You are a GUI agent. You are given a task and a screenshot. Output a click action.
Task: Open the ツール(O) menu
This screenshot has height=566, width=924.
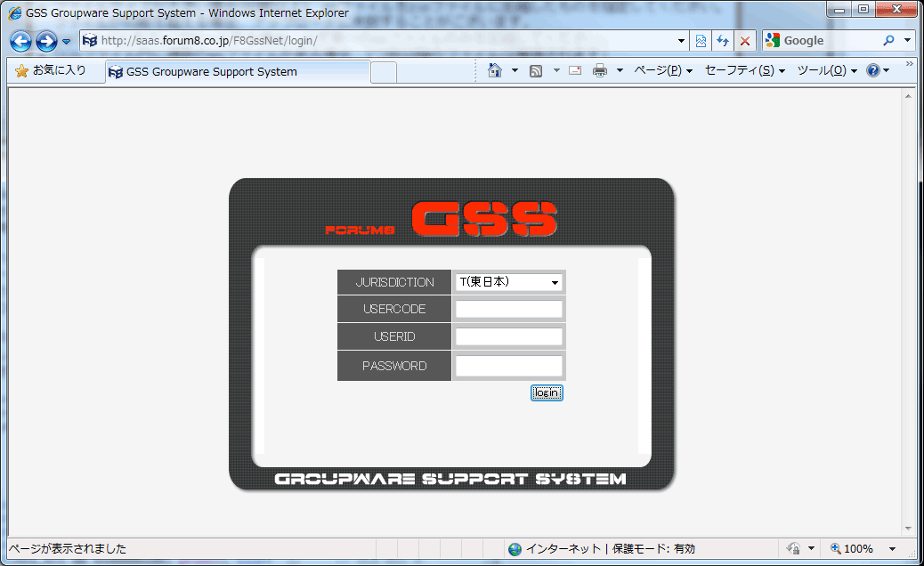pos(827,70)
